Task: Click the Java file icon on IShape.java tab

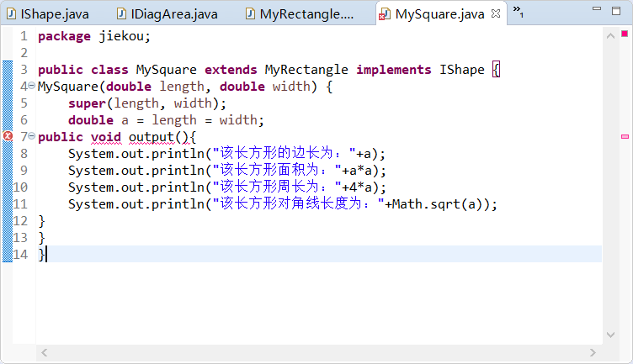Action: [x=12, y=14]
